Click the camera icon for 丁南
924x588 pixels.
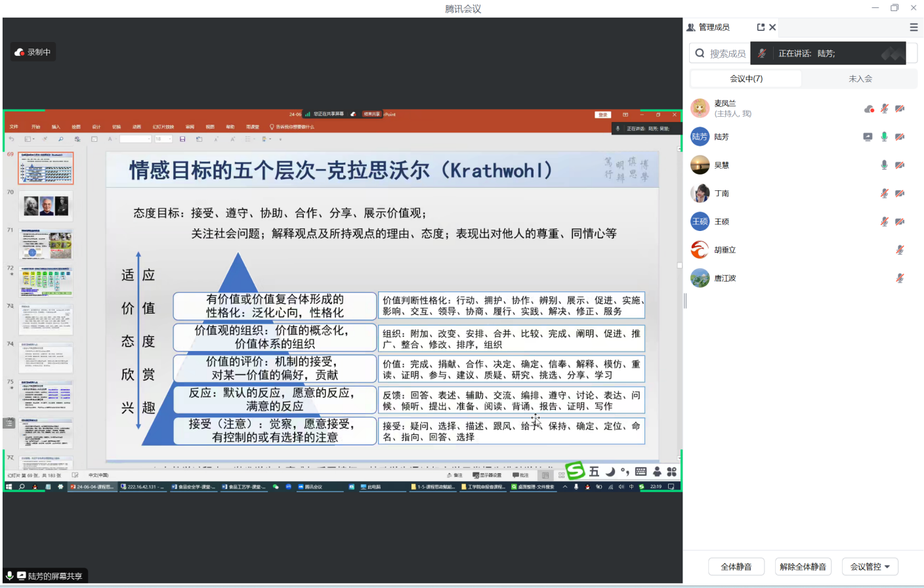coord(900,194)
